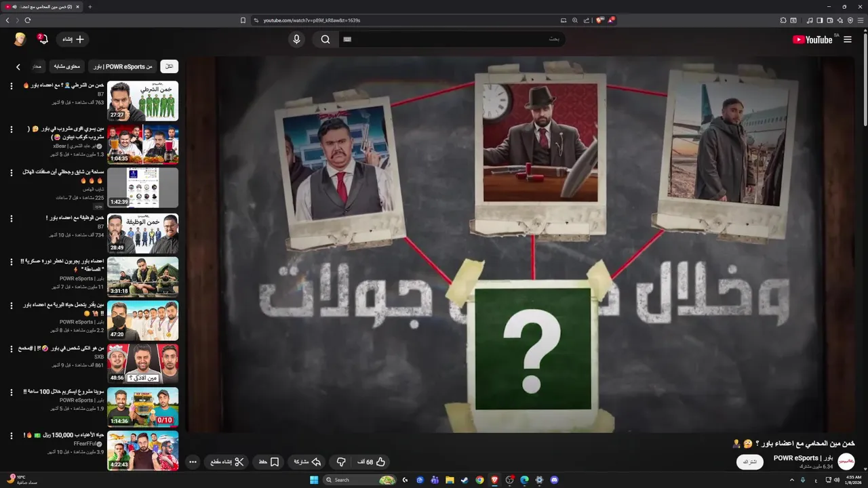Open thumbnail 'خمن الشرطي' video 27:27
Image resolution: width=868 pixels, height=488 pixels.
142,101
